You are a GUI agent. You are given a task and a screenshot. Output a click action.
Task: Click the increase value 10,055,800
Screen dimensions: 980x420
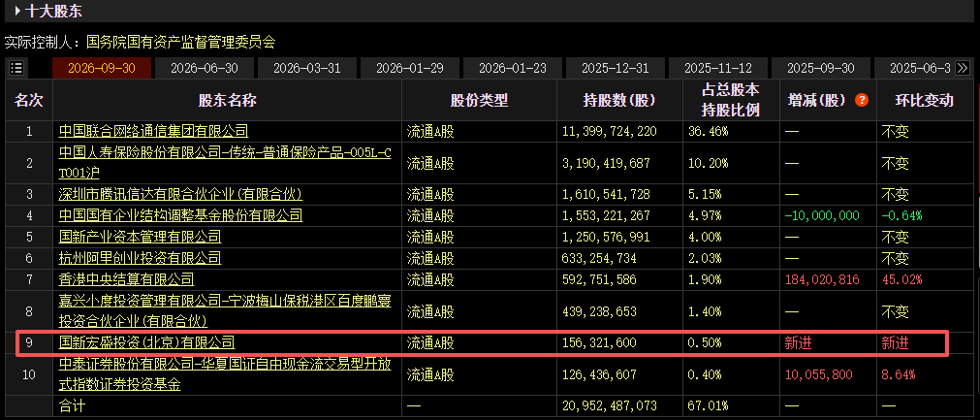[x=819, y=375]
